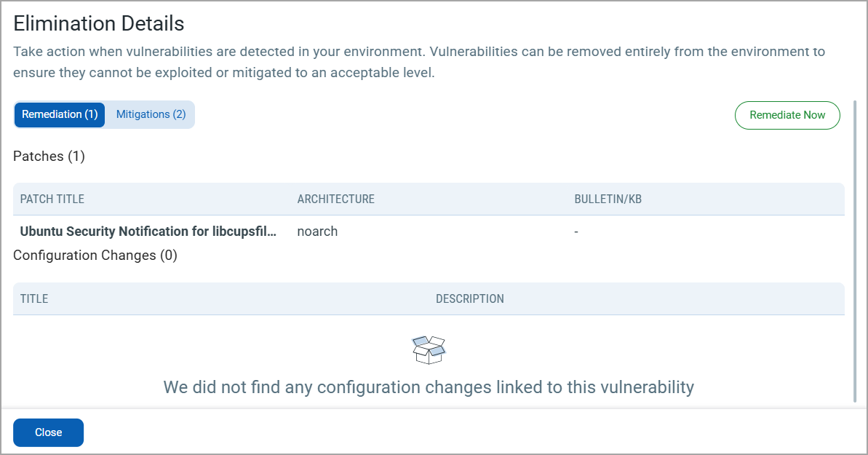Click the empty box illustration icon
868x455 pixels.
pos(429,349)
